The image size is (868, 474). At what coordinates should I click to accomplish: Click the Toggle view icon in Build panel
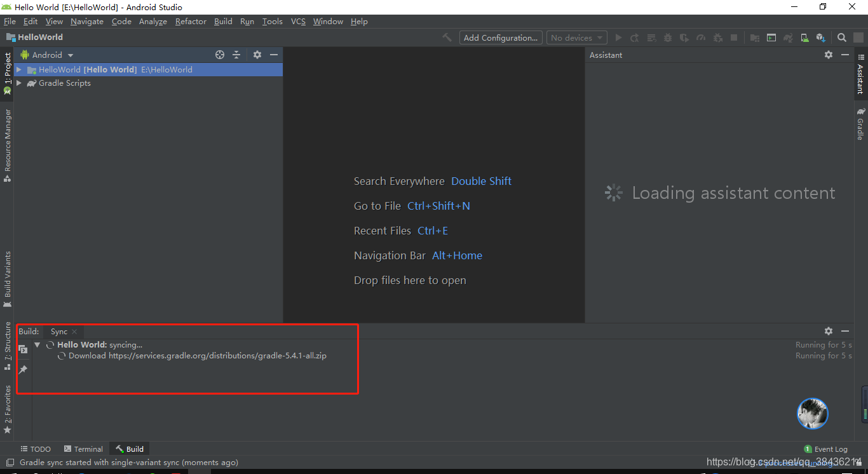tap(23, 349)
